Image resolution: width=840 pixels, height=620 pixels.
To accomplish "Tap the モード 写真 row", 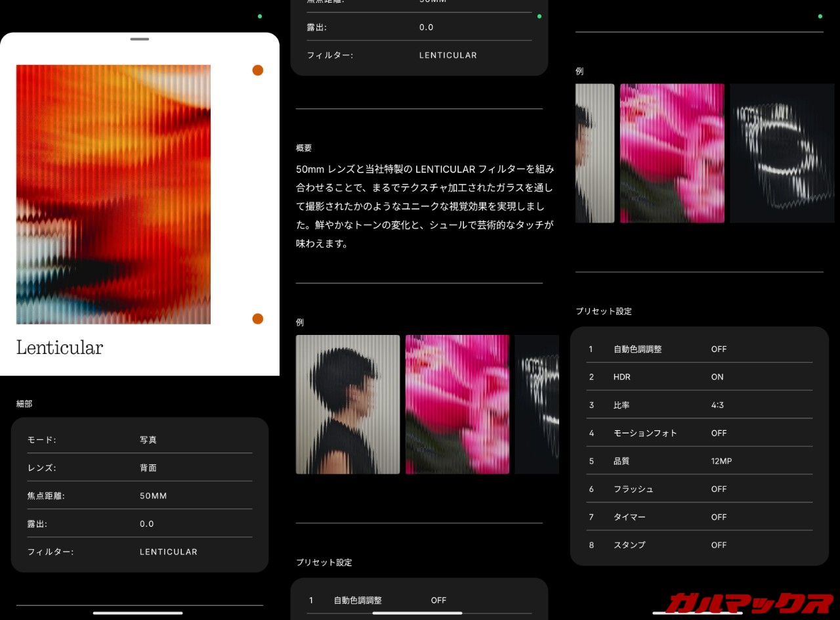I will [x=140, y=440].
